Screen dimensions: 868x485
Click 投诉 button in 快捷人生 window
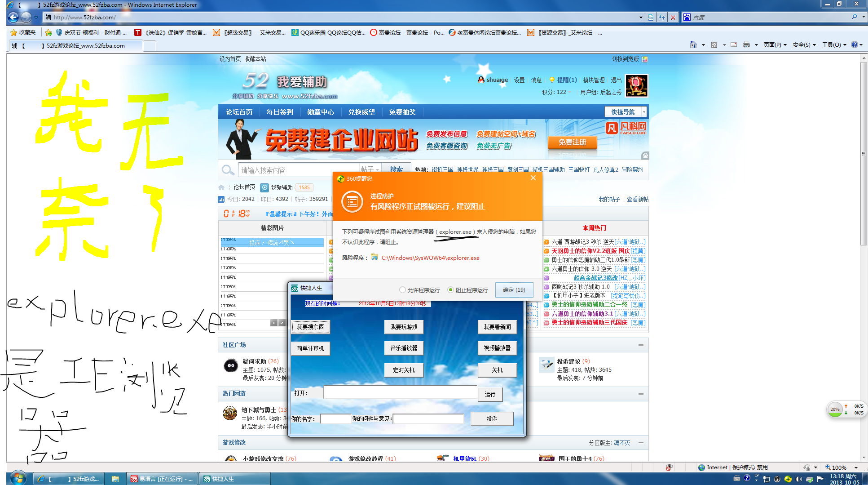(x=492, y=418)
